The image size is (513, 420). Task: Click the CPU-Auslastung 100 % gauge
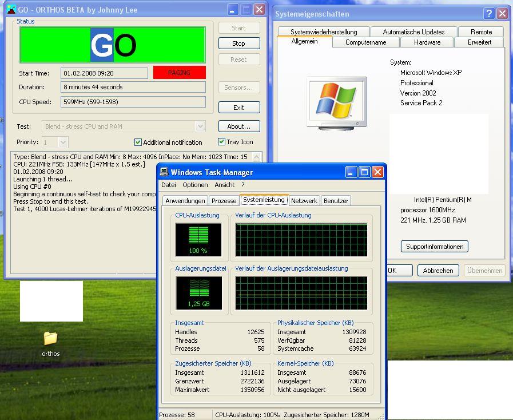click(198, 240)
